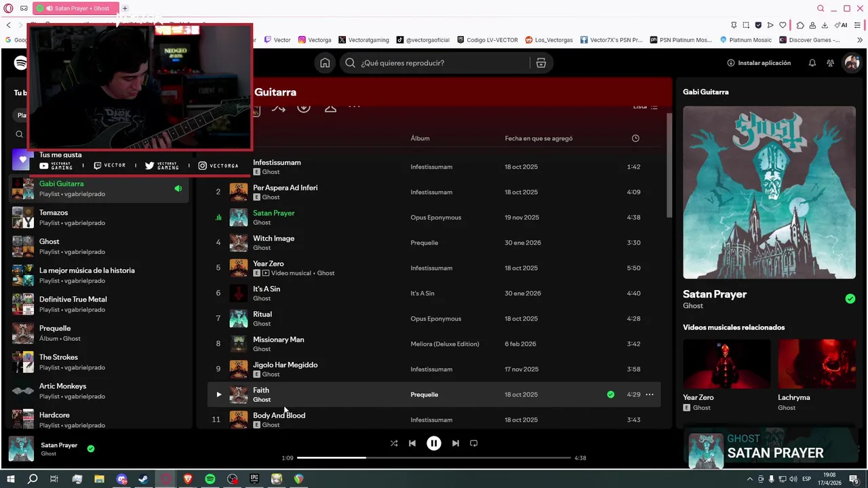This screenshot has width=868, height=488.
Task: Open Meliora (Deluxe Edition) album link
Action: pyautogui.click(x=445, y=344)
